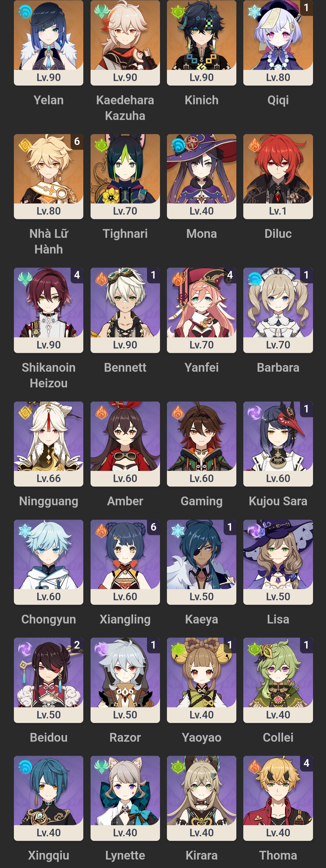Image resolution: width=326 pixels, height=868 pixels.
Task: Open Tighnari's character card
Action: 125,177
